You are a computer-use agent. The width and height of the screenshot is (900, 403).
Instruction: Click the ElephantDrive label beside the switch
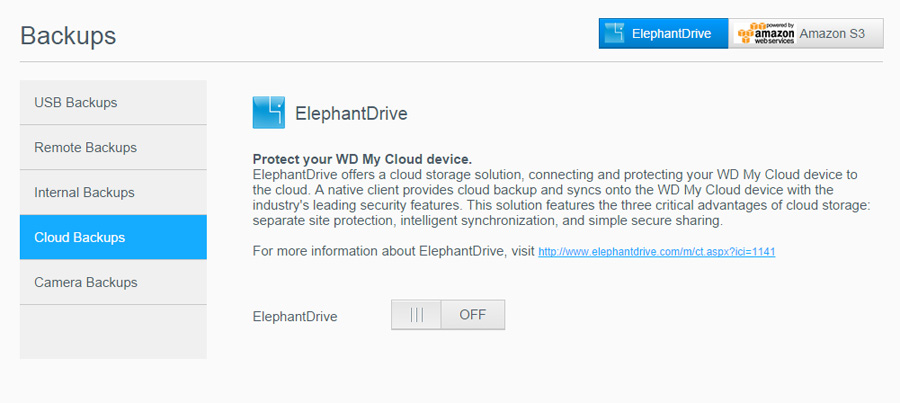click(295, 316)
